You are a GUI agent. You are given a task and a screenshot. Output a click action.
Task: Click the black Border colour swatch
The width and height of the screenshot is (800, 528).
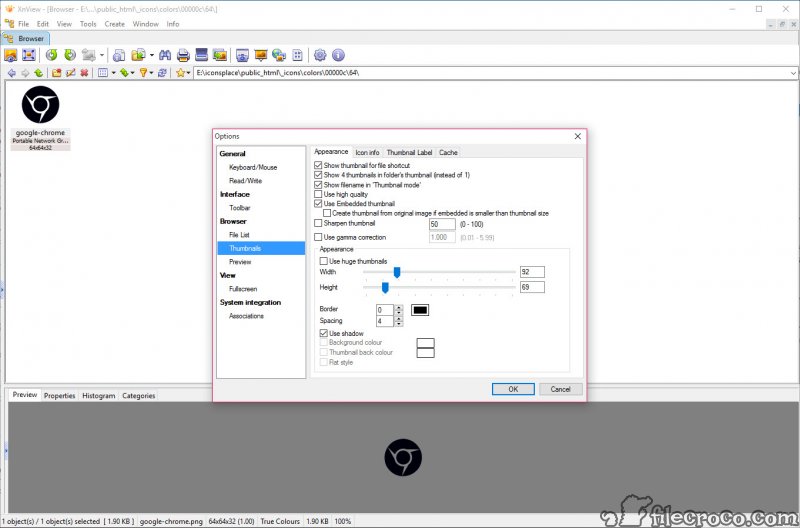tap(420, 310)
